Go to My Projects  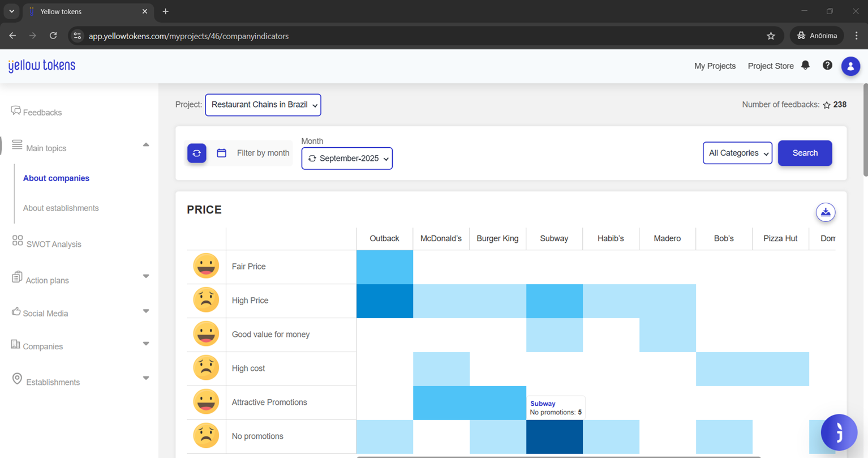[x=715, y=66]
